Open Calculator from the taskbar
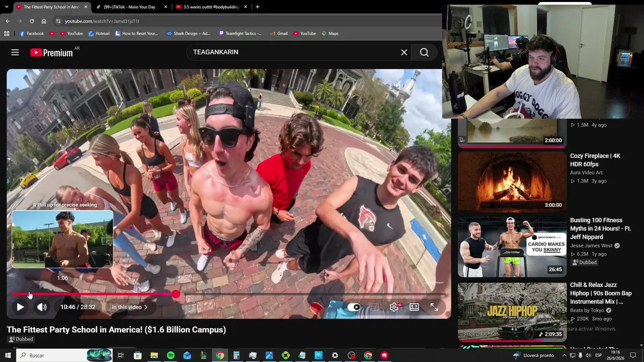This screenshot has height=362, width=644. click(x=236, y=355)
